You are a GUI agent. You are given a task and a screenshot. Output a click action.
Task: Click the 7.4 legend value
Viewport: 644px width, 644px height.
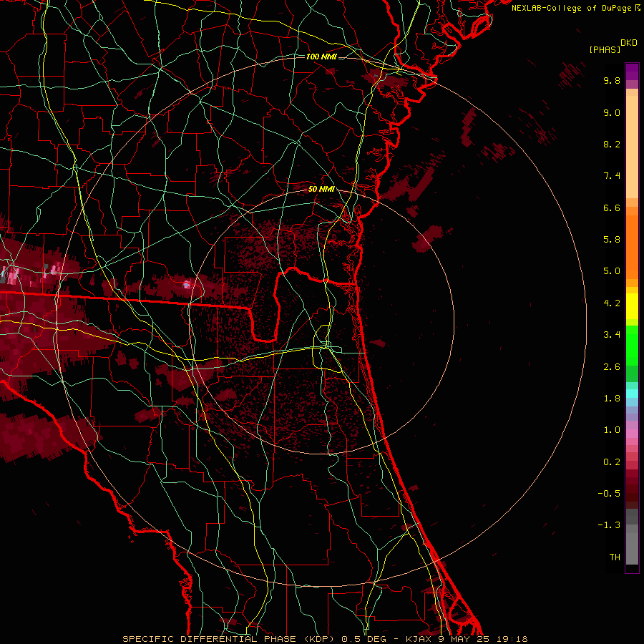coord(612,176)
